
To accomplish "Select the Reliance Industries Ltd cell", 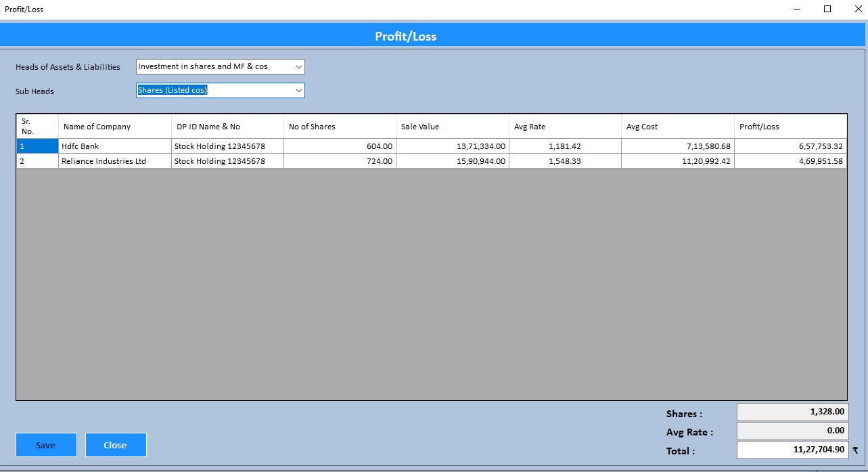I will (114, 161).
